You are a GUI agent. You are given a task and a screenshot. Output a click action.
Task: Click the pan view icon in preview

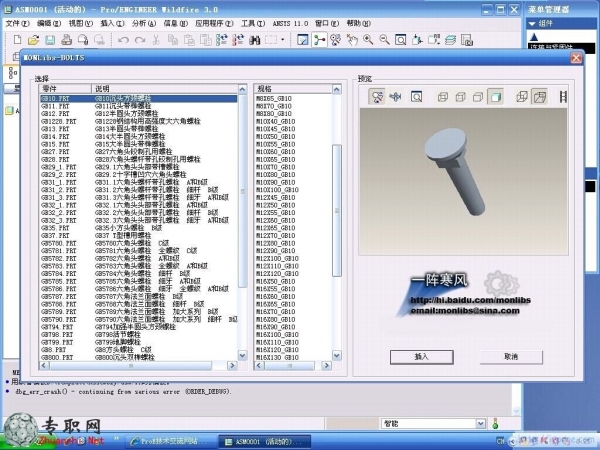[395, 96]
